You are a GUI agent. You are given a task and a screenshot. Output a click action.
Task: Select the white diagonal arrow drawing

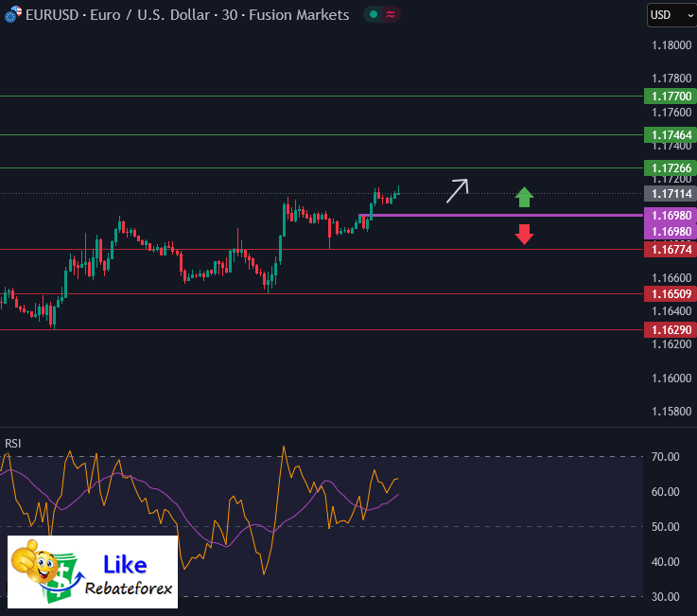(x=458, y=191)
